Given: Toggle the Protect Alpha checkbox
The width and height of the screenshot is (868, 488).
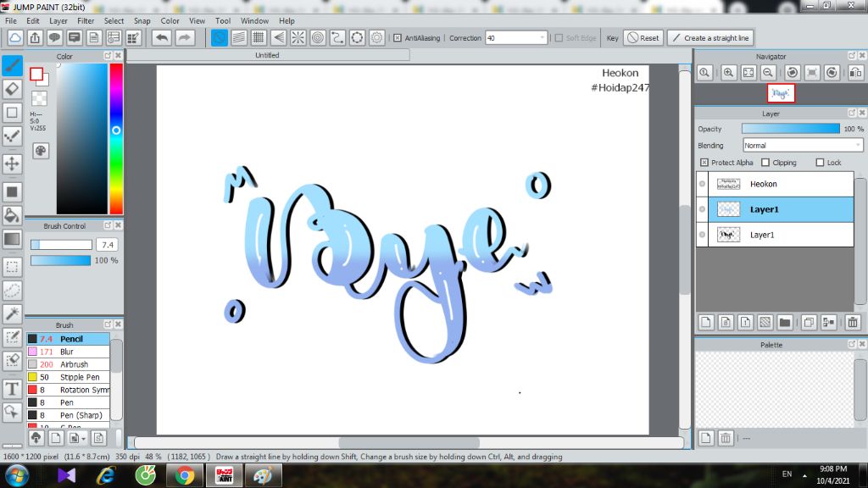Looking at the screenshot, I should click(704, 163).
